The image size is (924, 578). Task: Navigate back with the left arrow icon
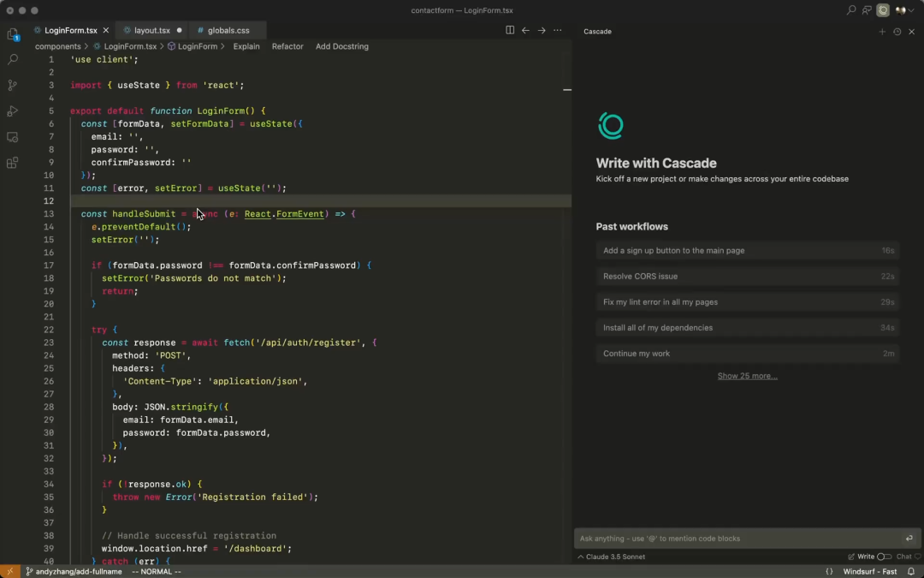click(x=525, y=30)
